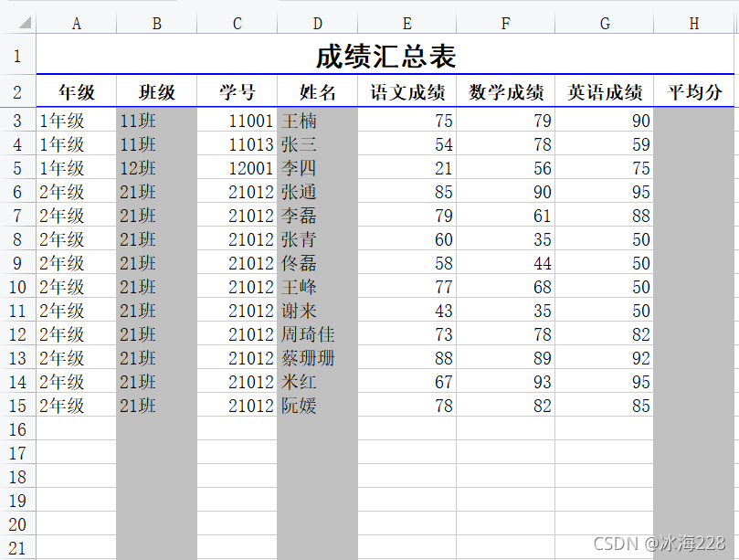Screen dimensions: 739x560
Task: Select the 数学成绩 header cell
Action: tap(505, 91)
